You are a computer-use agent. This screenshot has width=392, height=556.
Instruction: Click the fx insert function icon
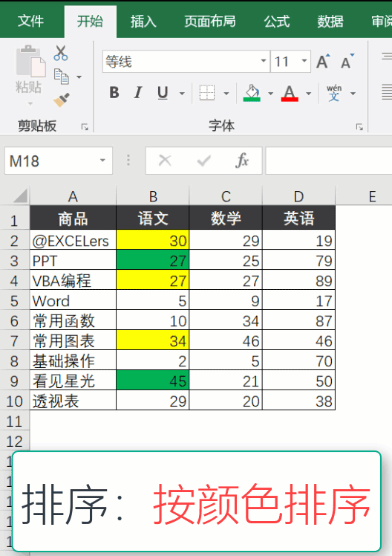pyautogui.click(x=242, y=161)
